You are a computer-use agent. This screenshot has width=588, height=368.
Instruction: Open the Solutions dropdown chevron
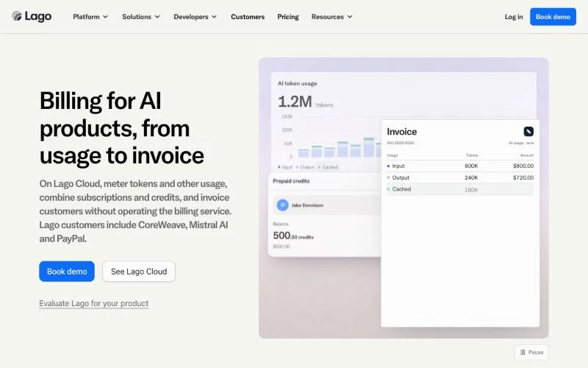(x=157, y=17)
